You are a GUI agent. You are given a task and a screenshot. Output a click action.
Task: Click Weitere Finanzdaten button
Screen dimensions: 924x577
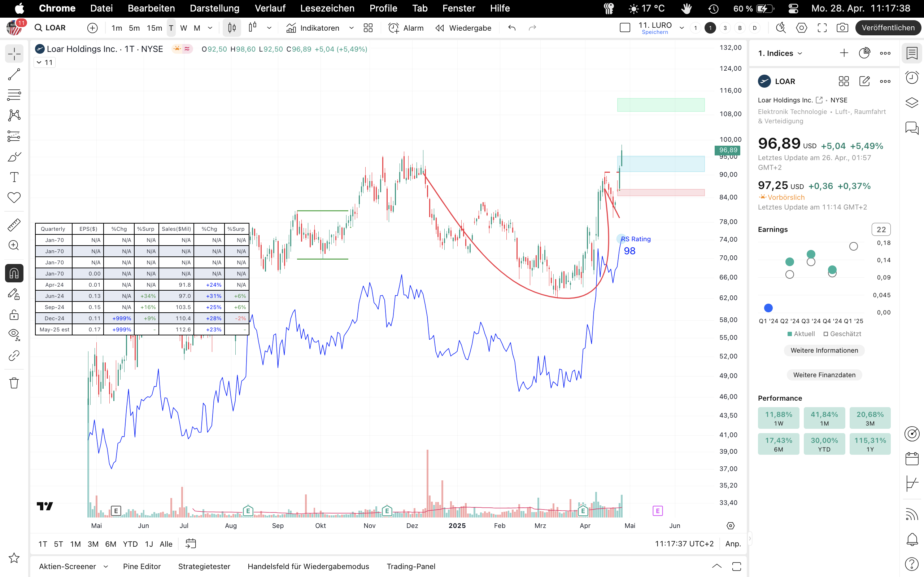point(824,375)
